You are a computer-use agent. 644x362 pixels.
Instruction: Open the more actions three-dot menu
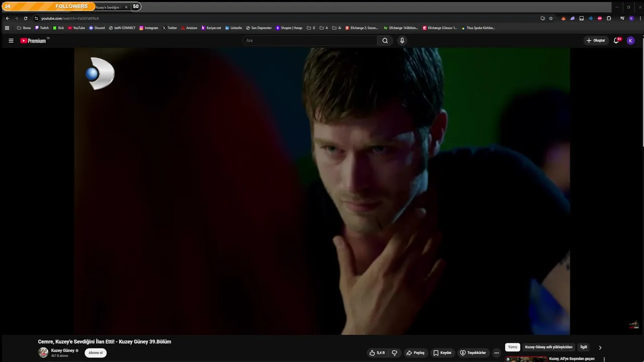pyautogui.click(x=497, y=353)
